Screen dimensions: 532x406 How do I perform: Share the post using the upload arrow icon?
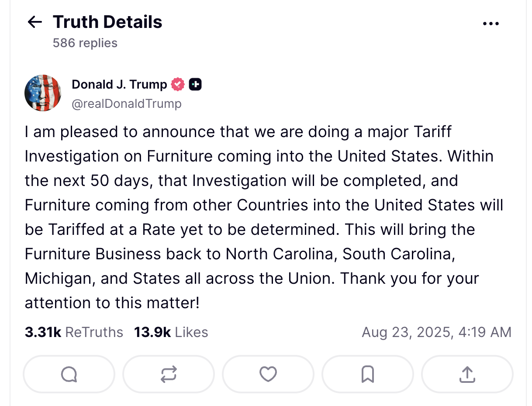click(x=467, y=374)
